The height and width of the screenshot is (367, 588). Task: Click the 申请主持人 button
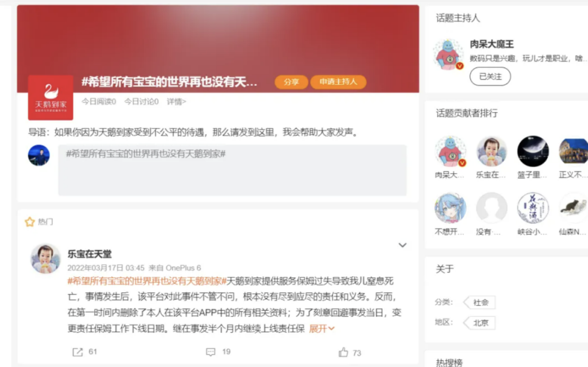coord(338,82)
